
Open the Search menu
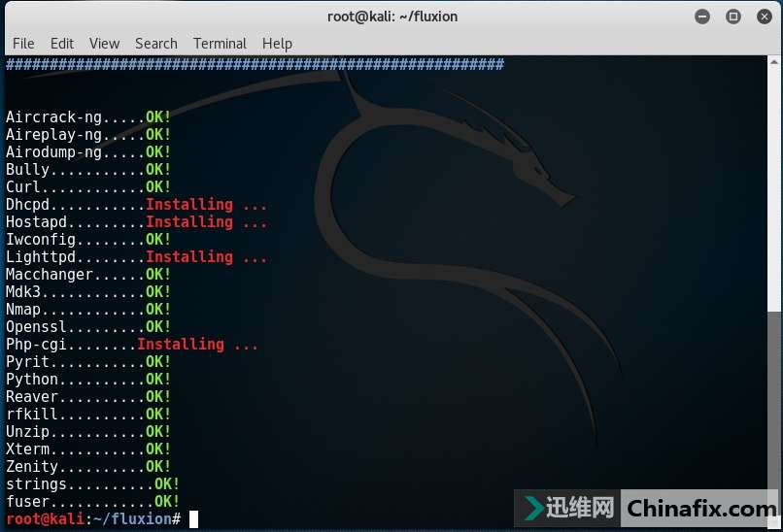pyautogui.click(x=155, y=44)
